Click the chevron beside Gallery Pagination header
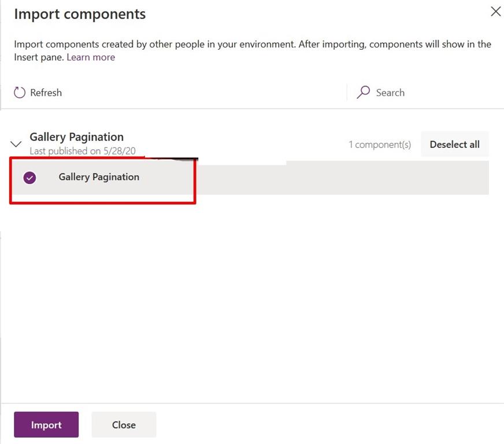This screenshot has height=444, width=504. pyautogui.click(x=16, y=143)
